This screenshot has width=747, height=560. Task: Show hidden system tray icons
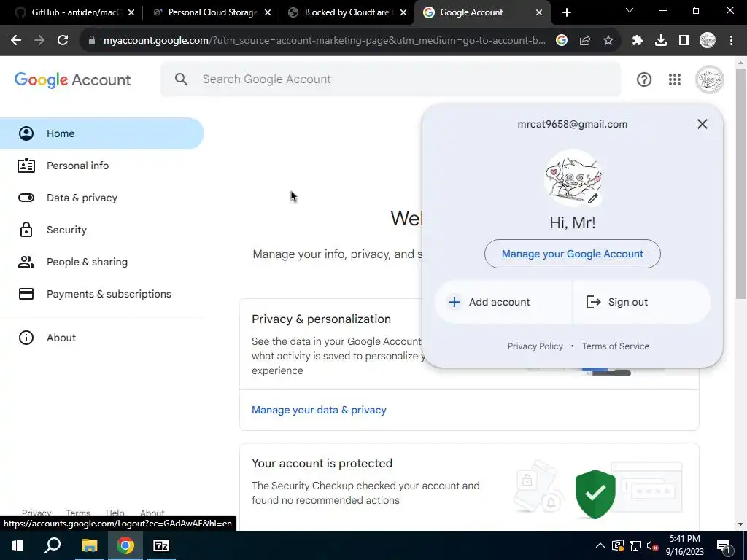pos(600,545)
